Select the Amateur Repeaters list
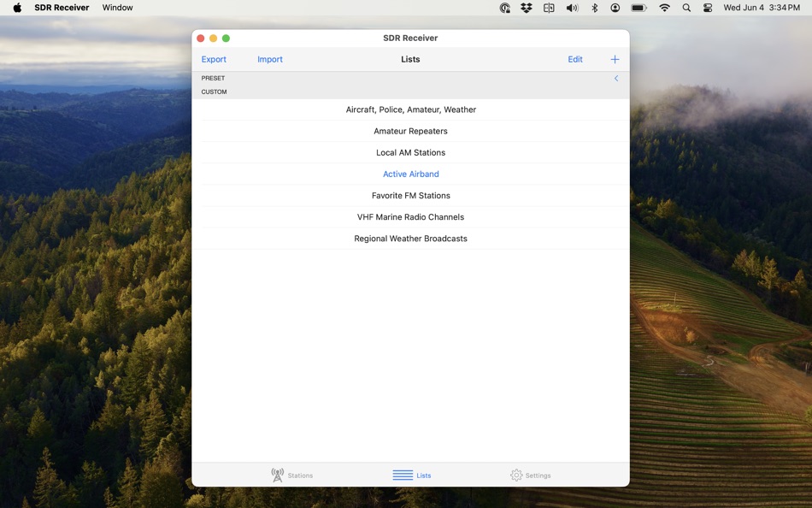Image resolution: width=812 pixels, height=508 pixels. point(410,131)
